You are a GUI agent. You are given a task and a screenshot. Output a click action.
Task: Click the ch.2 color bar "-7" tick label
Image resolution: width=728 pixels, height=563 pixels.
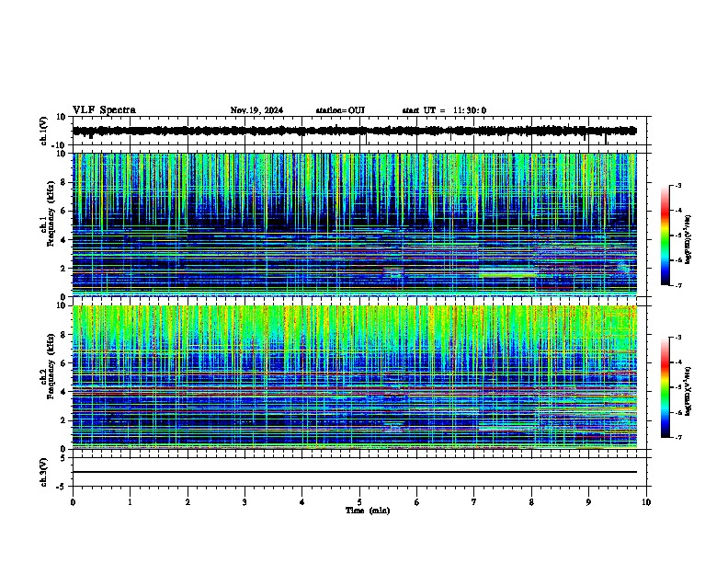(x=678, y=438)
